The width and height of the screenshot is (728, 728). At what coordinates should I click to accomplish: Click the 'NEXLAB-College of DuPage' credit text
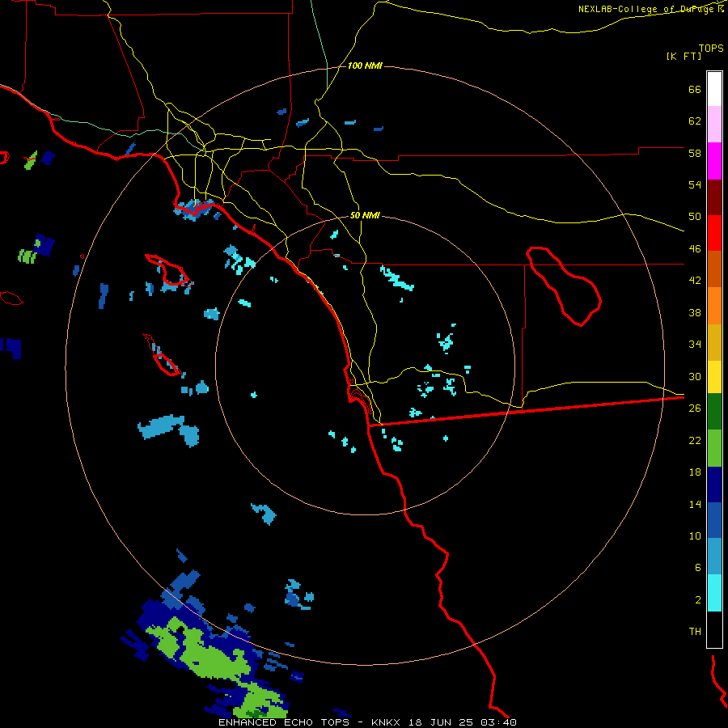tap(645, 9)
